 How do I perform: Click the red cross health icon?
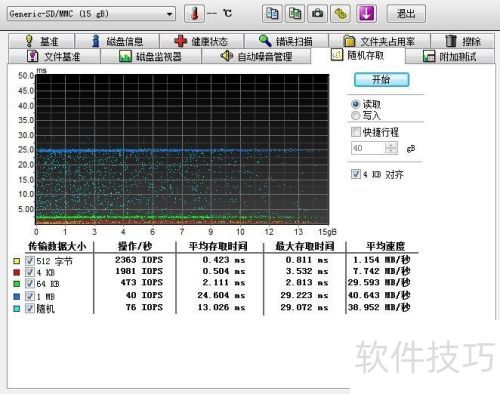click(x=181, y=41)
